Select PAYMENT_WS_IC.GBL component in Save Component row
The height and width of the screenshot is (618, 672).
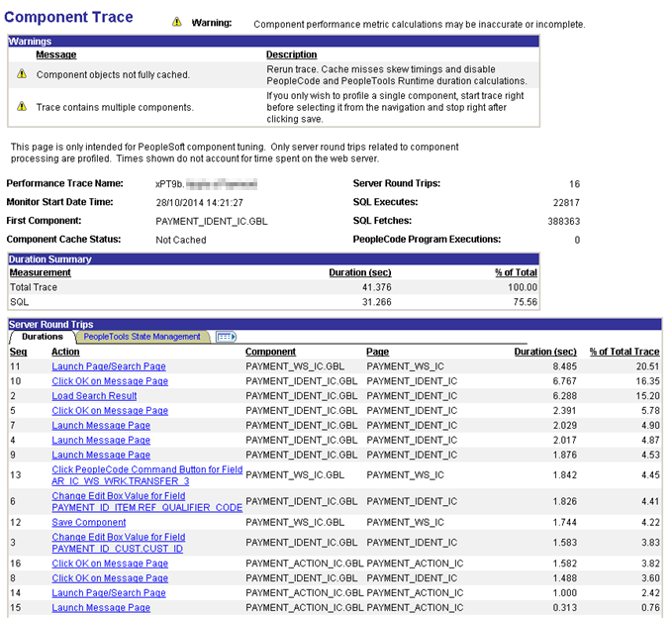pyautogui.click(x=295, y=522)
